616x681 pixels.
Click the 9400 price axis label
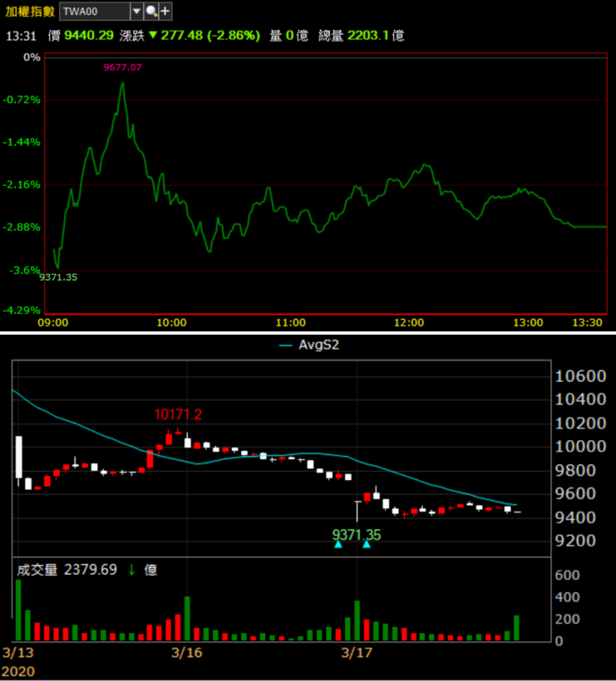(x=575, y=517)
